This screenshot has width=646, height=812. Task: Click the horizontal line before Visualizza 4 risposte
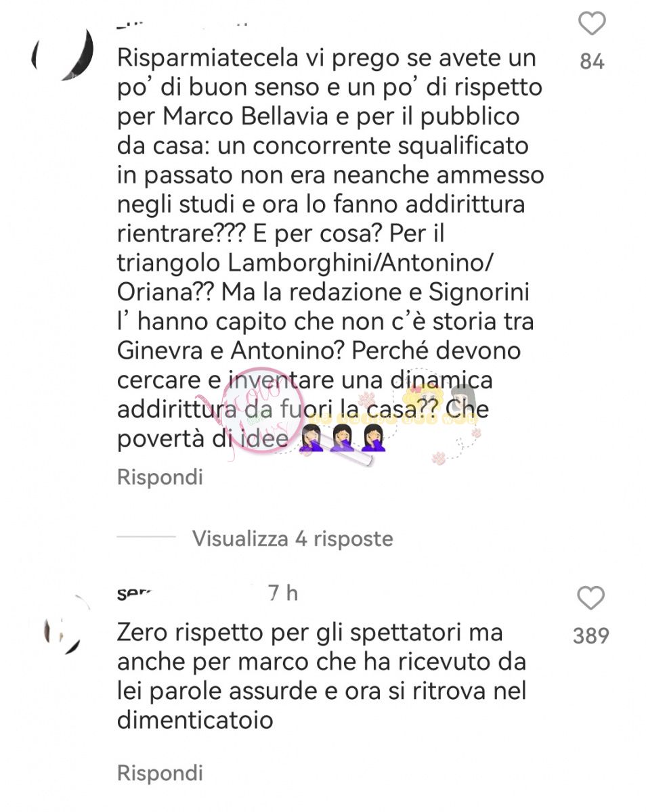pos(146,537)
